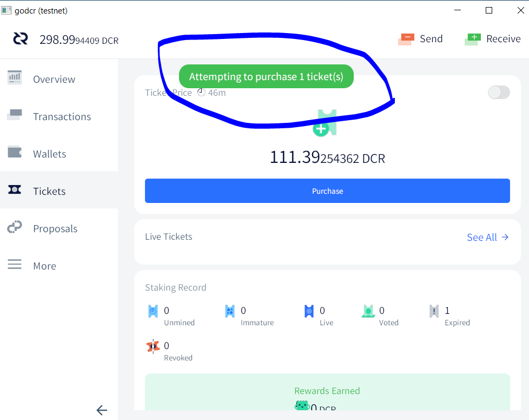
Task: Click the Staking Record heading
Action: click(x=175, y=287)
